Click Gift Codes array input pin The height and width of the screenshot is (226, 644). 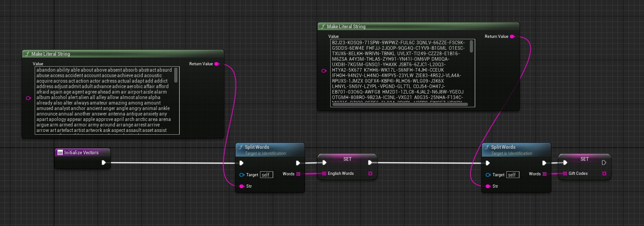pos(565,173)
